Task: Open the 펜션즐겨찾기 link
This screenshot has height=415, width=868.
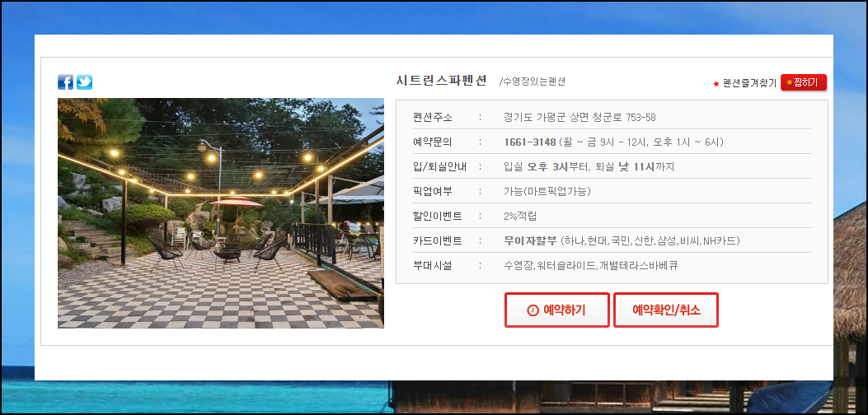Action: (x=749, y=83)
